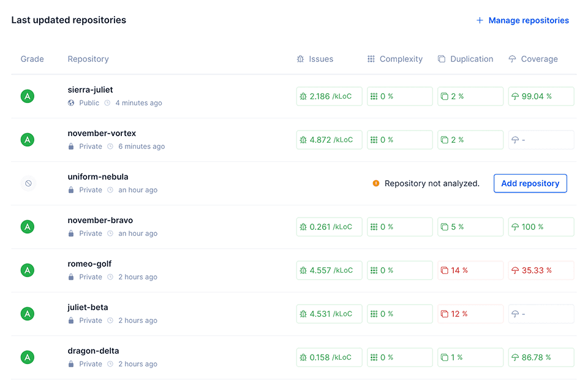Click the grayed grade badge for uniform-nebula

[x=27, y=183]
